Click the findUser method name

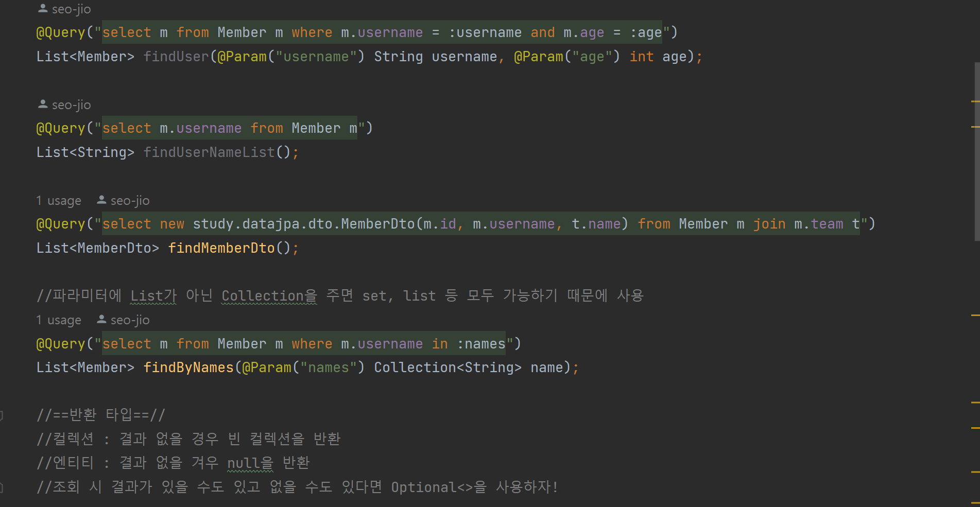176,57
